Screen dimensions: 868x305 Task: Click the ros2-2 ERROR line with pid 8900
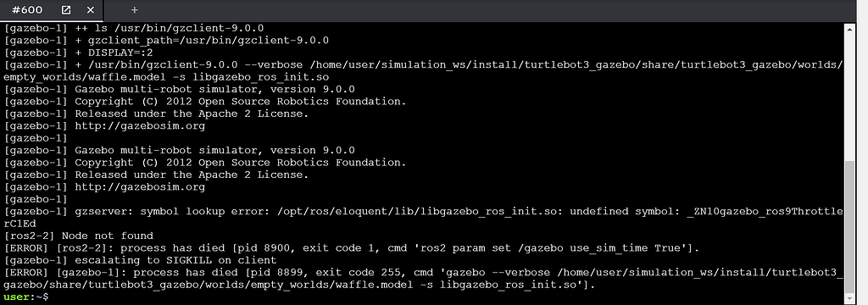(x=352, y=248)
